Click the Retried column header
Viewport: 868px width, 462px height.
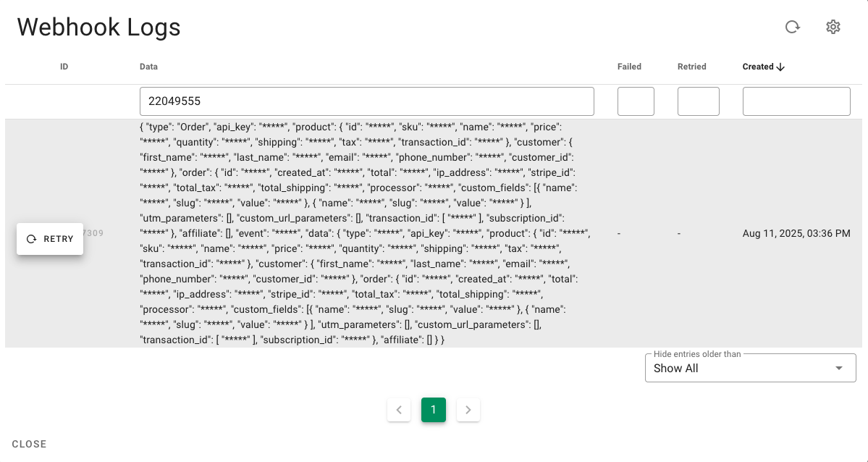click(x=692, y=67)
